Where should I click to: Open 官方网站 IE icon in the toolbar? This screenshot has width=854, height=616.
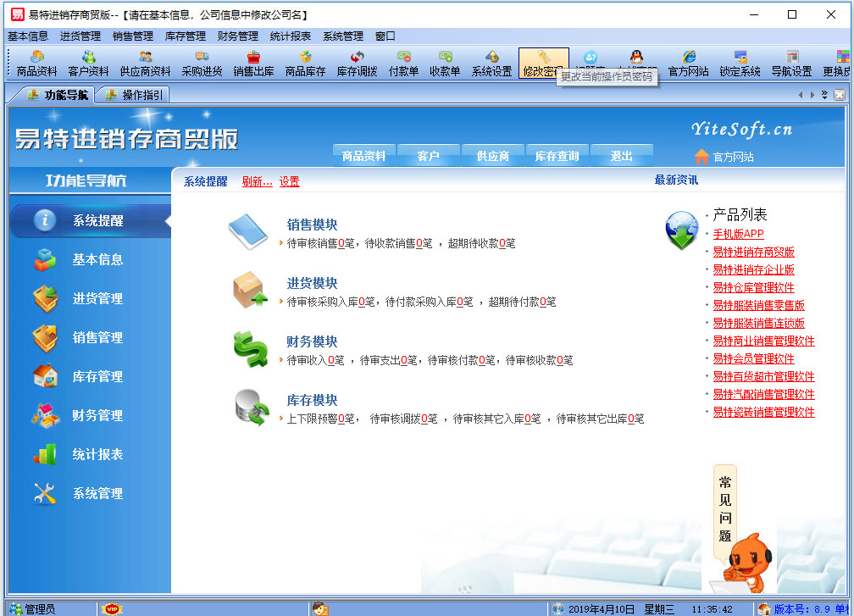689,64
